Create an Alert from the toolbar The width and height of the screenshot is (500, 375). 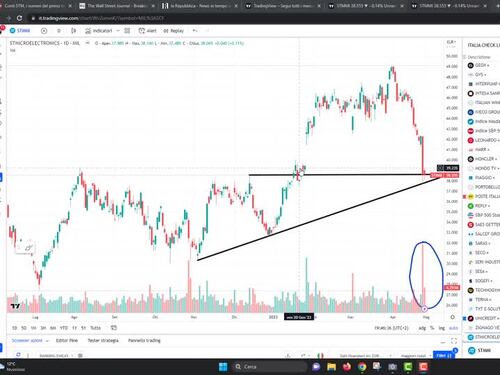(147, 31)
